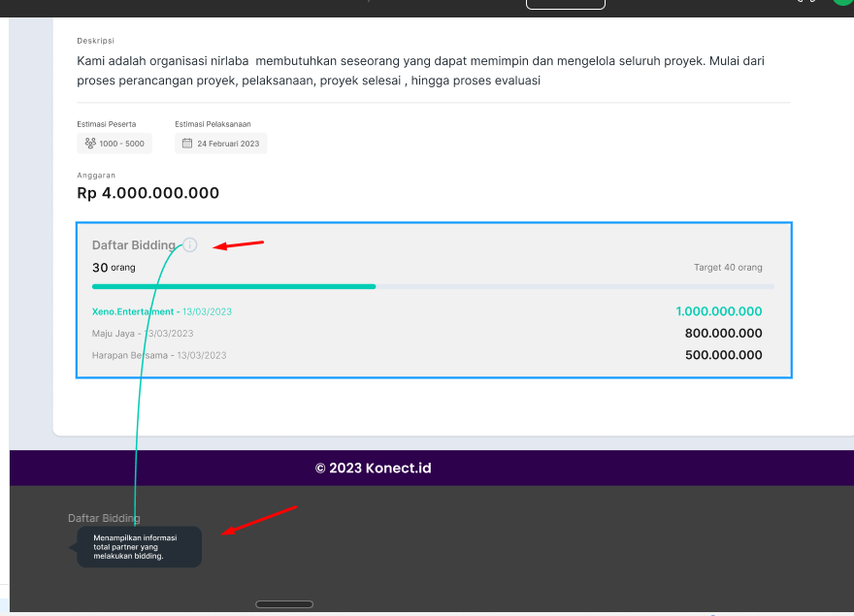Click the 800.000.000 bid amount

click(x=723, y=334)
